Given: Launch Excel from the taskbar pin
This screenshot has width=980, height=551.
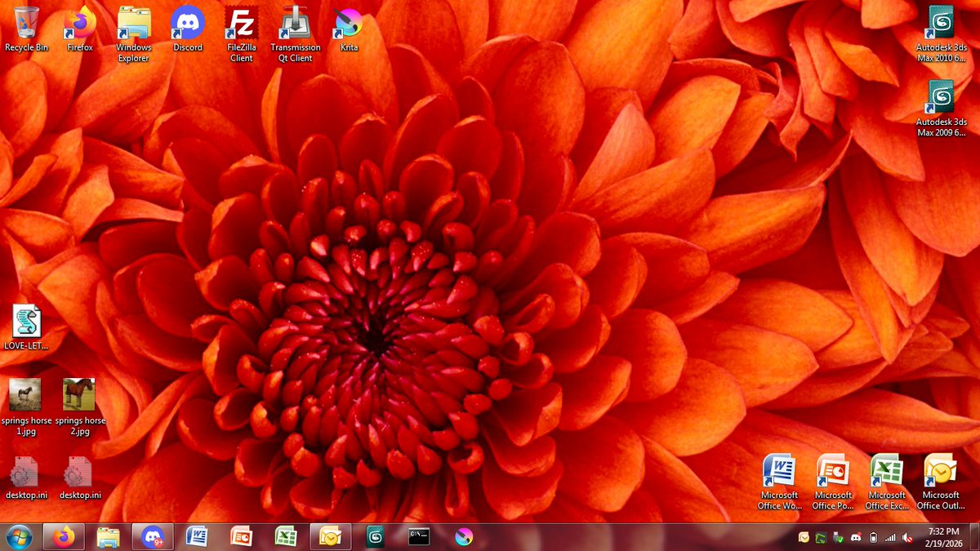Looking at the screenshot, I should pos(286,537).
